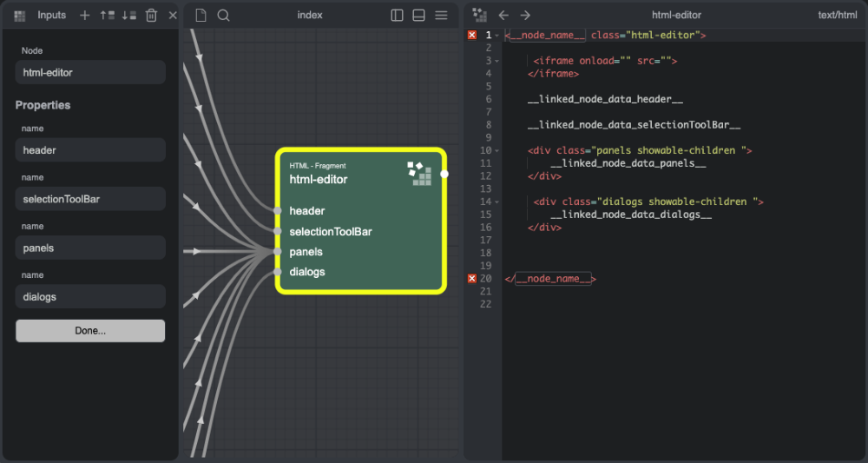
Task: Add a new input with the plus icon
Action: coord(84,16)
